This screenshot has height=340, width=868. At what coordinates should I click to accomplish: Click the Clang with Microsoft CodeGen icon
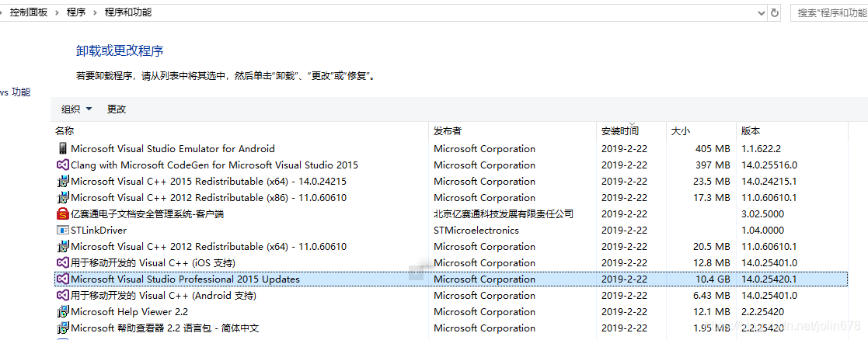coord(62,165)
